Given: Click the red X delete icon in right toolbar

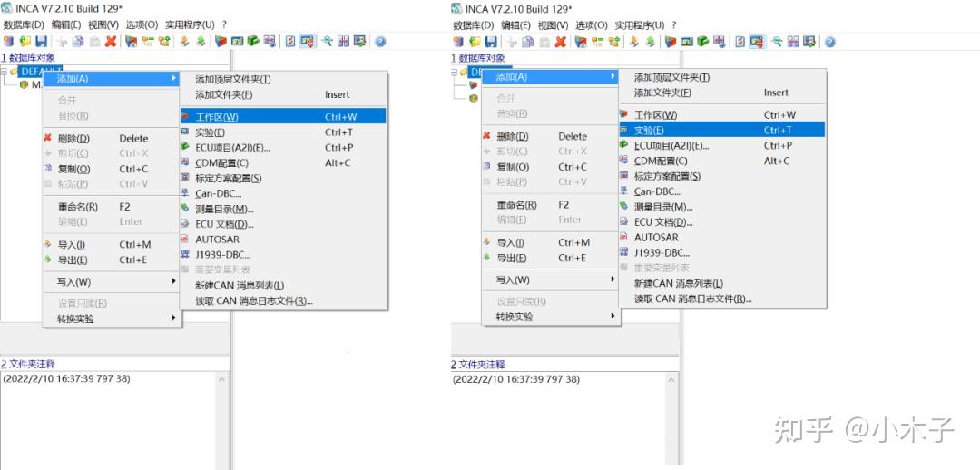Looking at the screenshot, I should point(562,42).
